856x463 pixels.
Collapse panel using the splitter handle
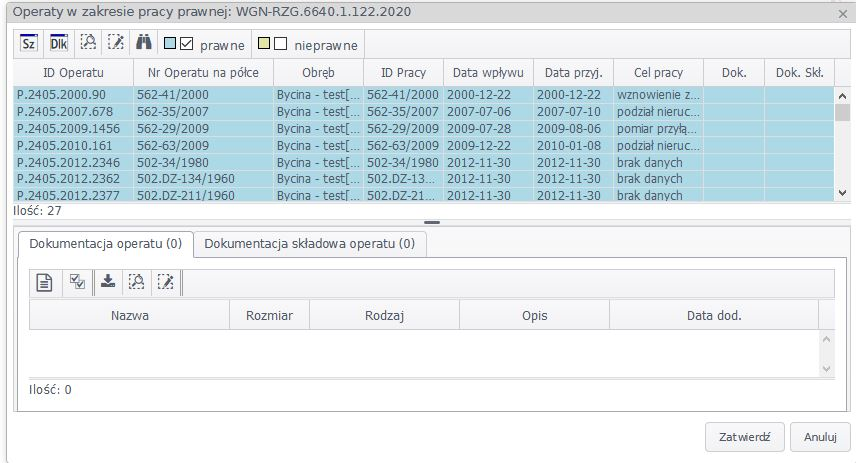click(x=432, y=222)
